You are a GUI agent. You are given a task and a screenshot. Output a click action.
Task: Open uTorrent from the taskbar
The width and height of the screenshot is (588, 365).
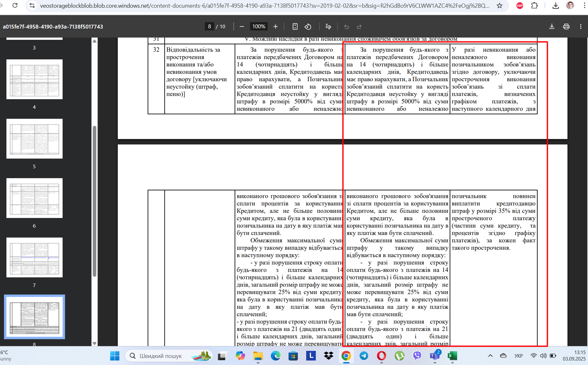(x=399, y=356)
